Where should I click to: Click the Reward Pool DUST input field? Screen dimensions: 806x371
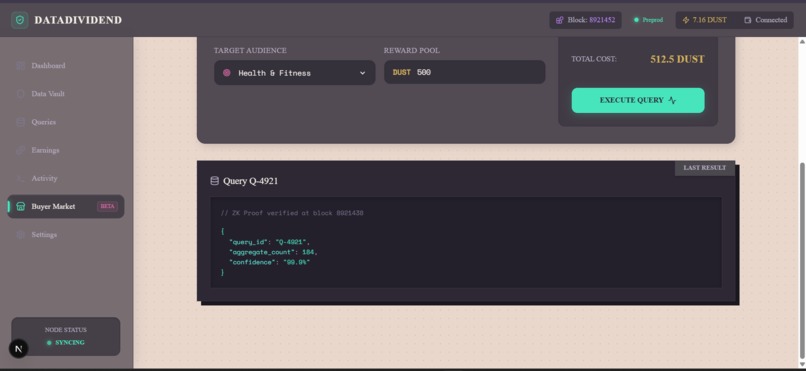pyautogui.click(x=465, y=72)
